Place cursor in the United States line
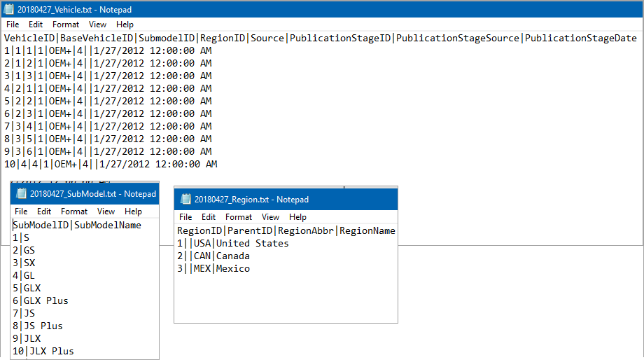The height and width of the screenshot is (360, 644). [x=233, y=243]
